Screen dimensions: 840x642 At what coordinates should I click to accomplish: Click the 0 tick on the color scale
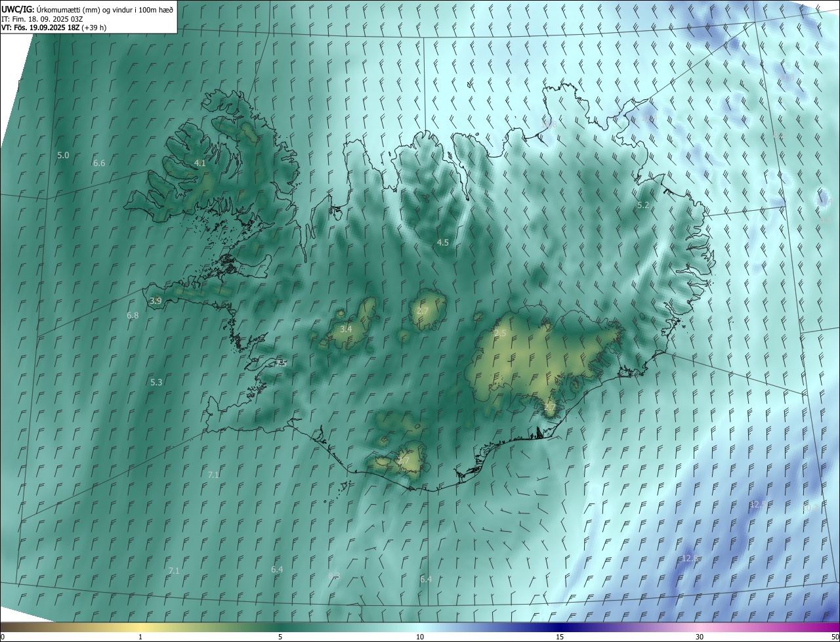pos(3,637)
